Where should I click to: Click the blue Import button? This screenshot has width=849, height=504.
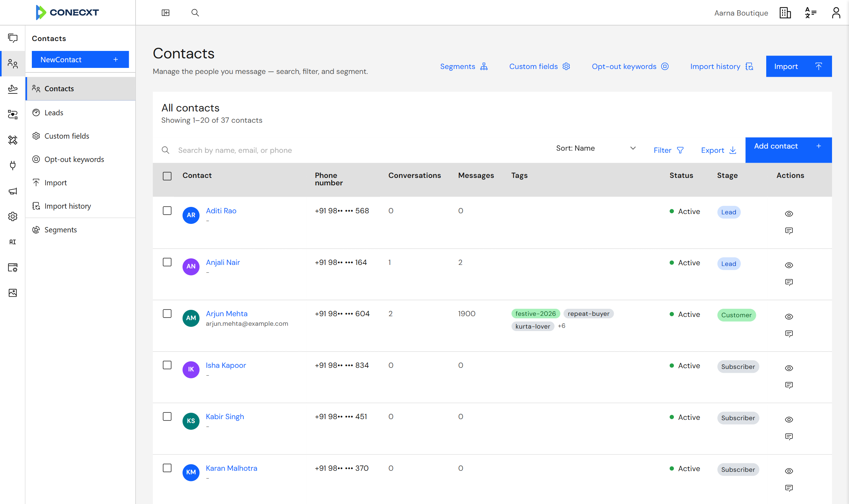tap(799, 66)
